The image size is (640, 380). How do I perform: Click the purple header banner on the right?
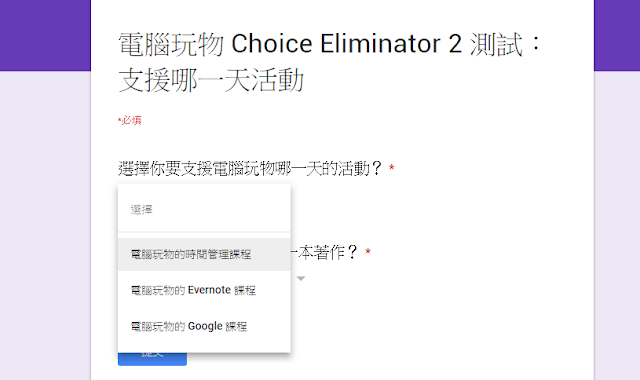tap(617, 36)
